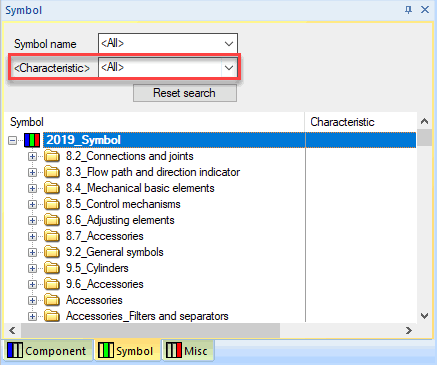Click horizontal scrollbar left arrow
The image size is (437, 365).
(x=12, y=330)
